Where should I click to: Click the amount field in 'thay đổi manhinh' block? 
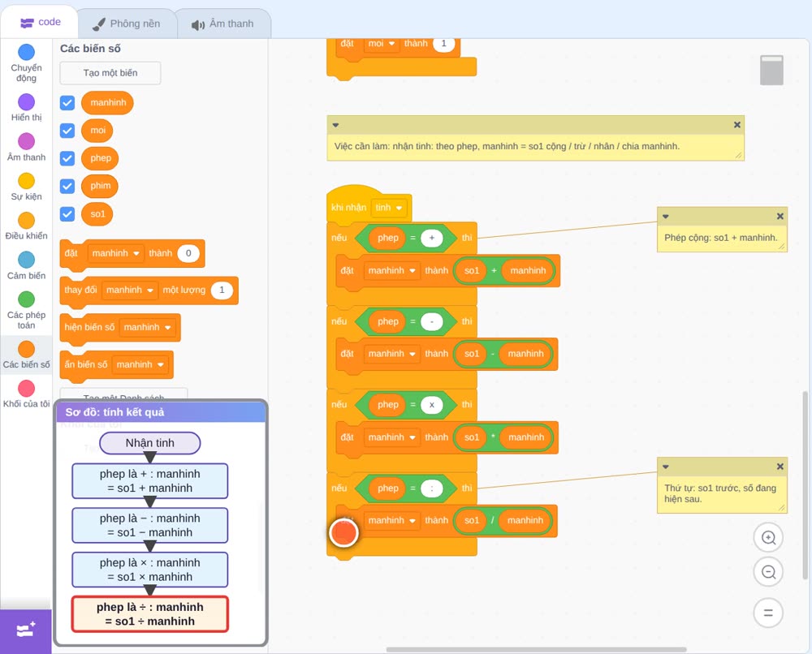coord(222,290)
